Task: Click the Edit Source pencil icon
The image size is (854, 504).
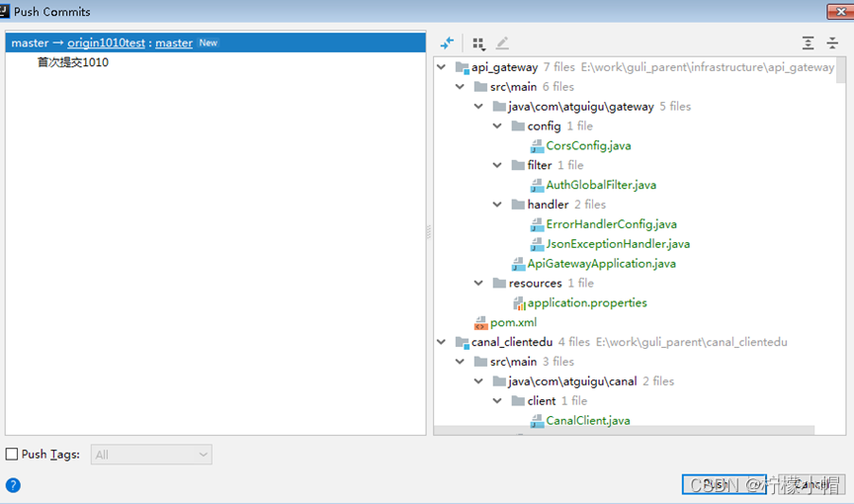Action: [x=502, y=42]
